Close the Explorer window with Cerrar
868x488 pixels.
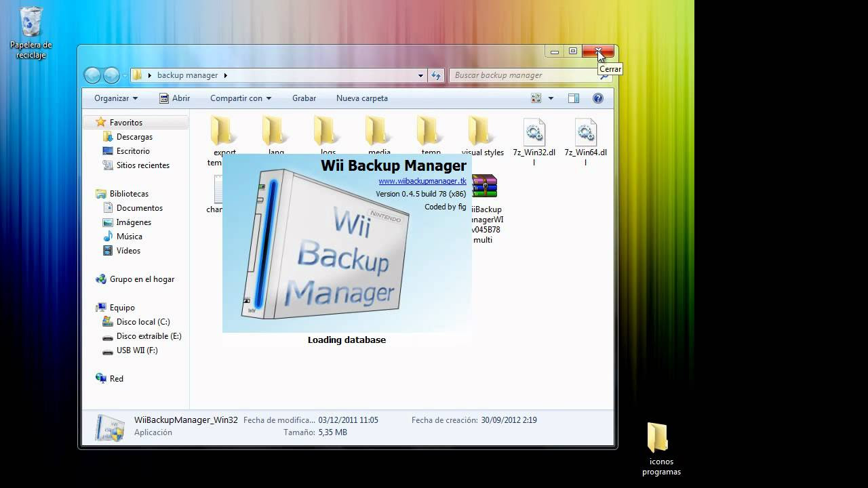(598, 52)
